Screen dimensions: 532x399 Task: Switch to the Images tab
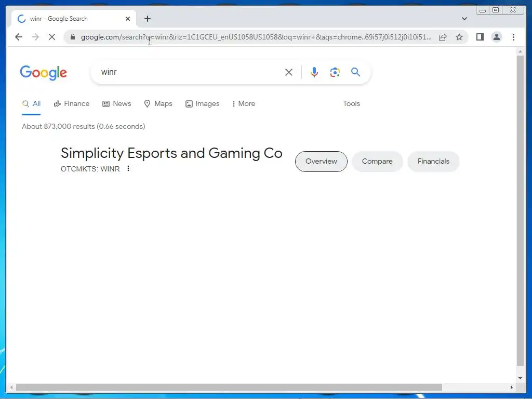click(202, 104)
